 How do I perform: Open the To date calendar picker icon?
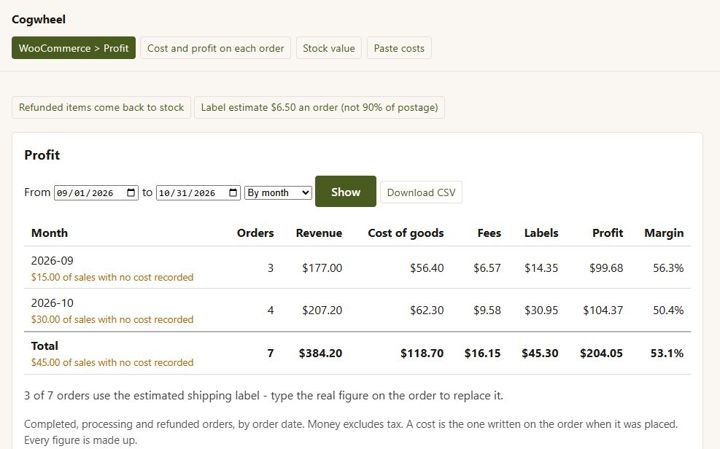coord(233,192)
